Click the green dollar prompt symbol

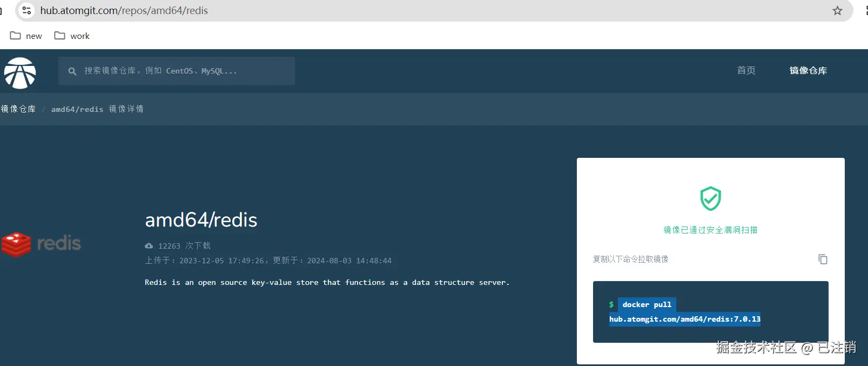pos(611,304)
